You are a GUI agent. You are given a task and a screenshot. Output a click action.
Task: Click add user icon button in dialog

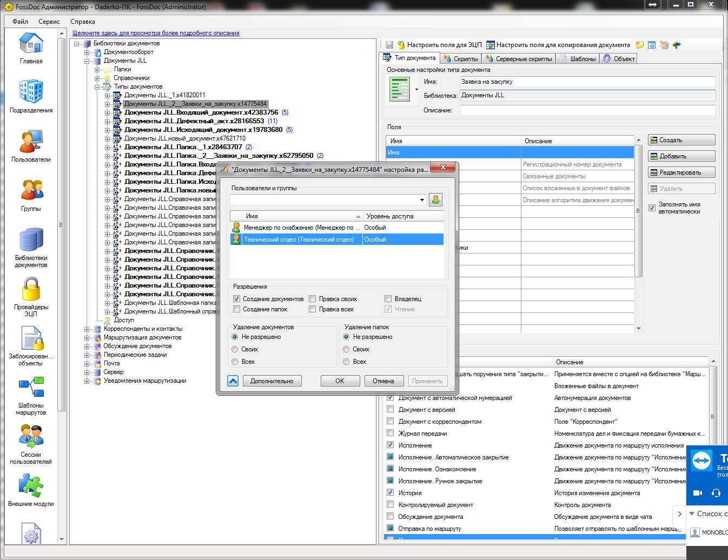(x=435, y=199)
